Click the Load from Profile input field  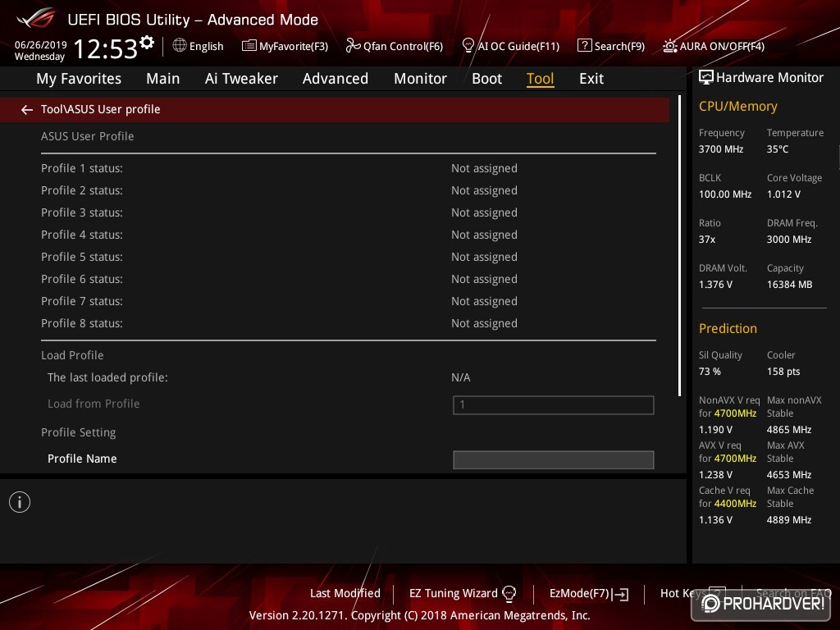point(554,405)
